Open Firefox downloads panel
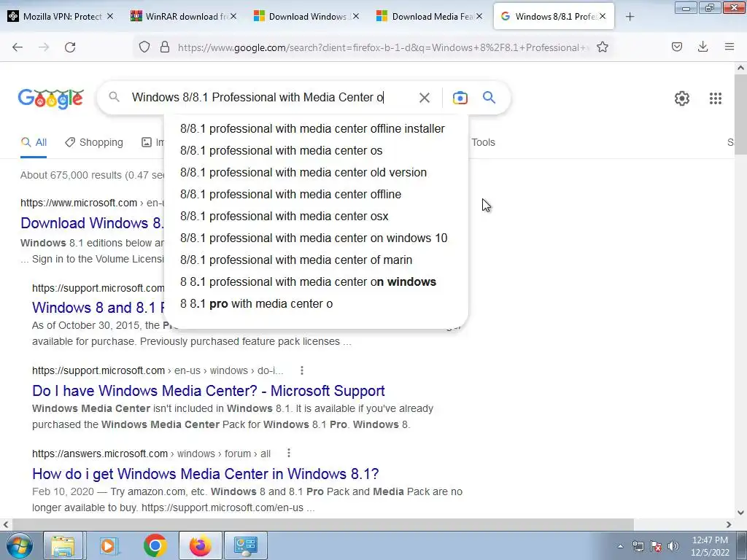The width and height of the screenshot is (747, 560). coord(703,47)
